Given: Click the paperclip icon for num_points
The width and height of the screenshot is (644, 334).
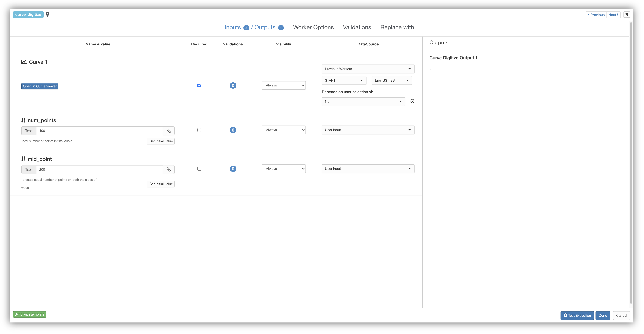Looking at the screenshot, I should click(169, 131).
